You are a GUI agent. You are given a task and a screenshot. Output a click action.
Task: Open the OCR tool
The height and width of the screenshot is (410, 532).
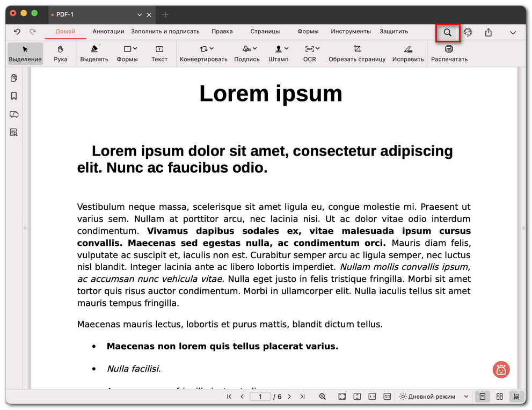click(x=310, y=54)
